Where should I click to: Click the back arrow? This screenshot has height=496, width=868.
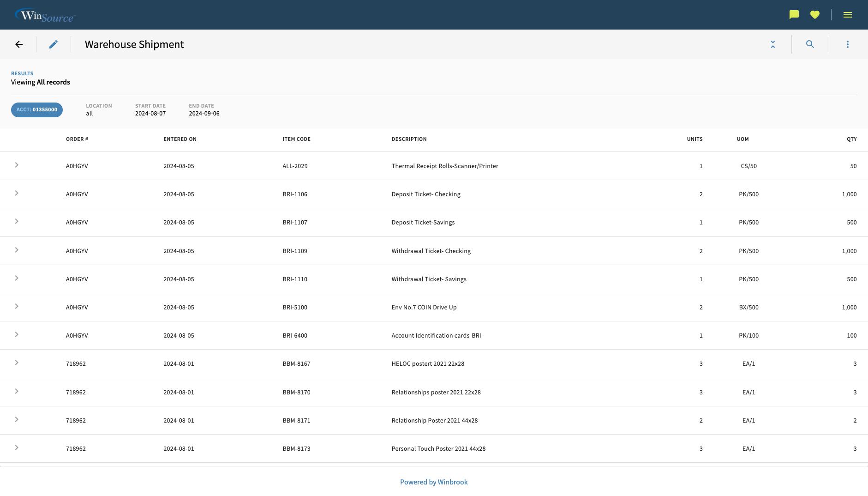(x=19, y=44)
